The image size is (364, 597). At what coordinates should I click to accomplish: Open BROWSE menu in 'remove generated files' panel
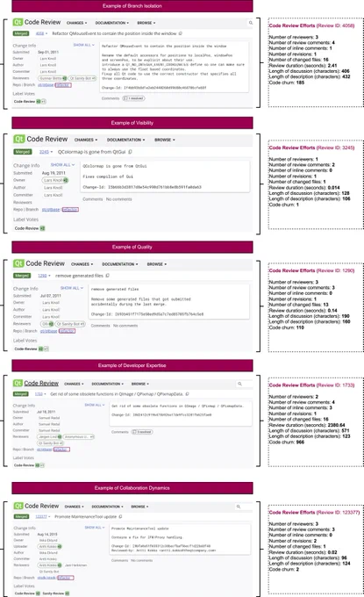tap(157, 264)
